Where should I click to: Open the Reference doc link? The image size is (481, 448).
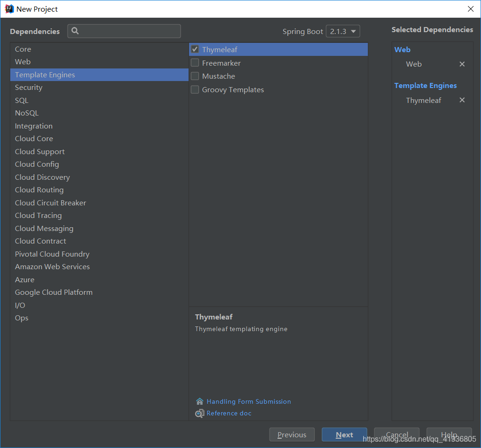pyautogui.click(x=229, y=414)
